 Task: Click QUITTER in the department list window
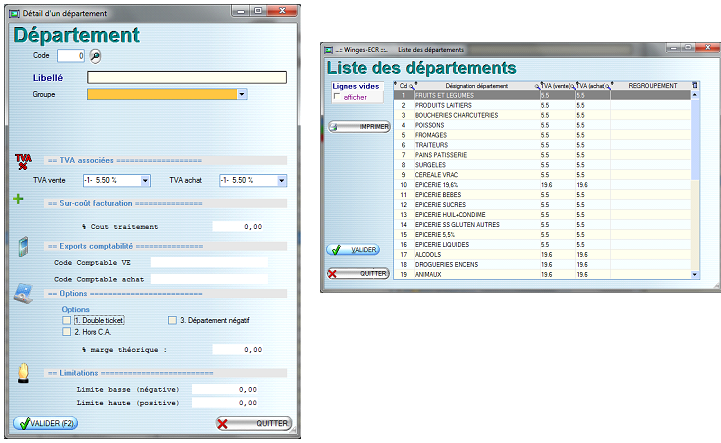[x=358, y=273]
